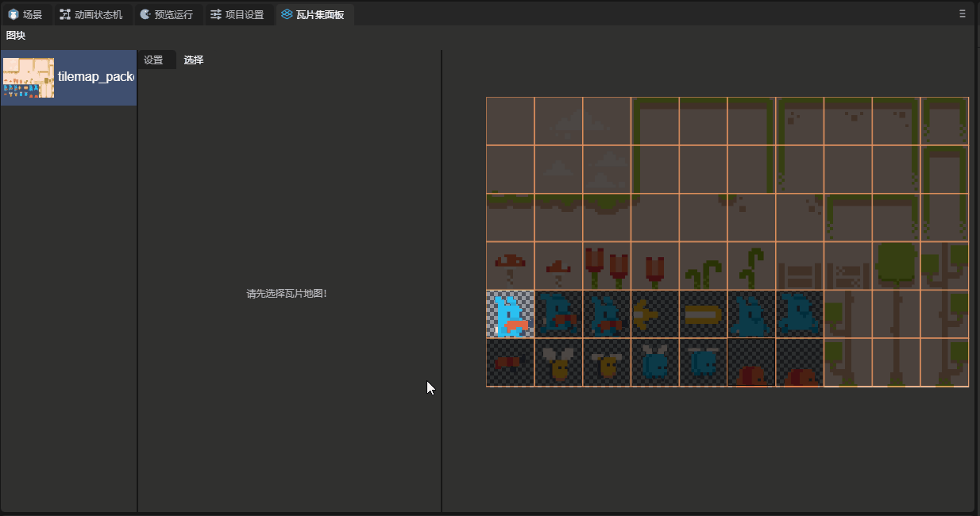Screen dimensions: 980x516
Task: Select the tilemap_packed tileset thumbnail
Action: 29,78
